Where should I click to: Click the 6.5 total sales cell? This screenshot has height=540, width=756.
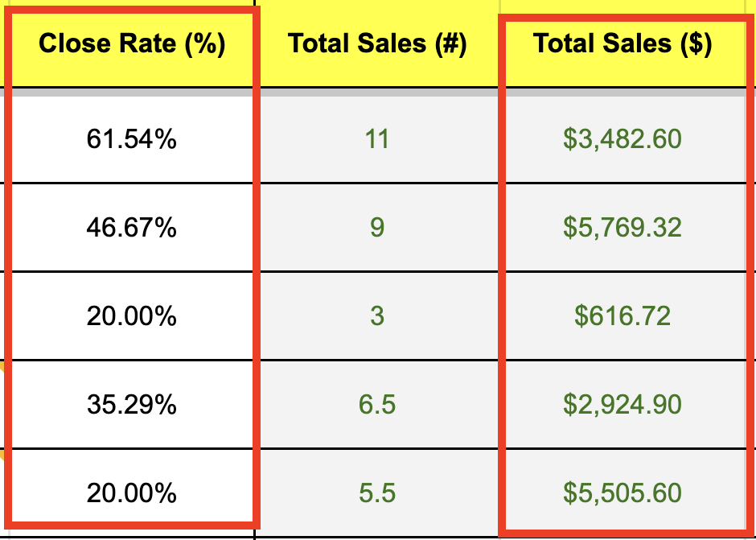[377, 404]
